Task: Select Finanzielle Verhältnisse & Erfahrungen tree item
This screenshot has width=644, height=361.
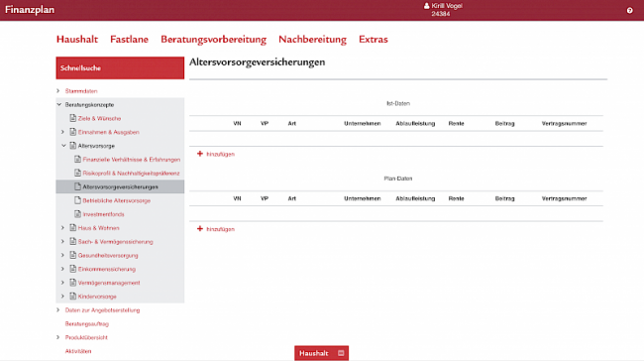Action: (132, 160)
